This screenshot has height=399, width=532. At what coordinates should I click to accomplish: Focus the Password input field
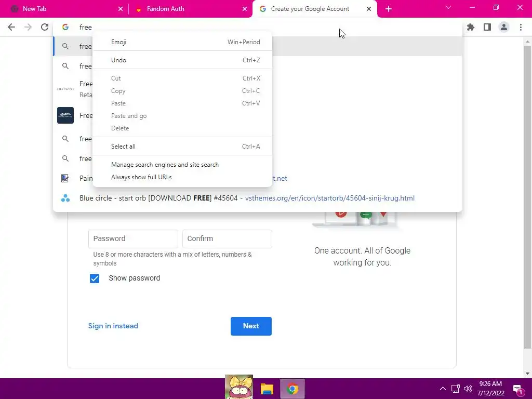pos(133,239)
